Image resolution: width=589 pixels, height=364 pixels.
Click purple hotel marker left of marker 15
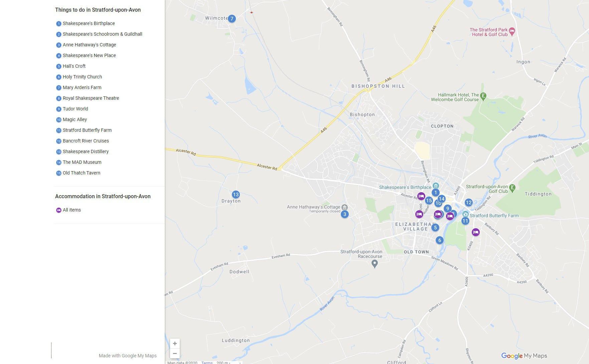(x=421, y=196)
